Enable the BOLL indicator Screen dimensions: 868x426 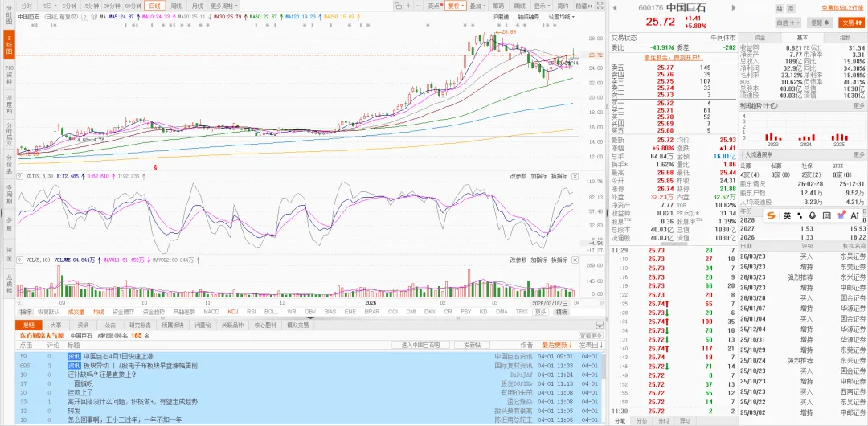[272, 311]
